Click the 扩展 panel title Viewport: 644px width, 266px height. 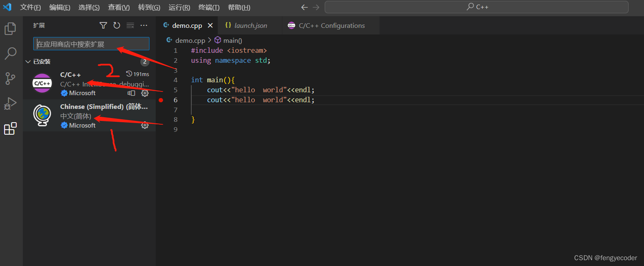pos(39,25)
